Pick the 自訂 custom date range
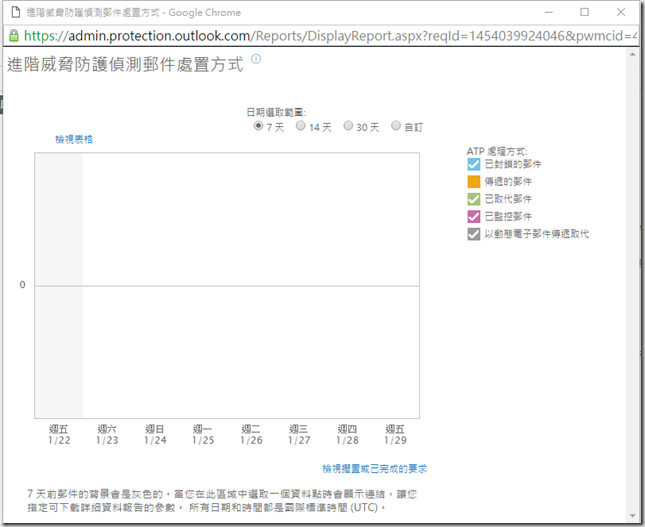The width and height of the screenshot is (645, 527). (396, 127)
